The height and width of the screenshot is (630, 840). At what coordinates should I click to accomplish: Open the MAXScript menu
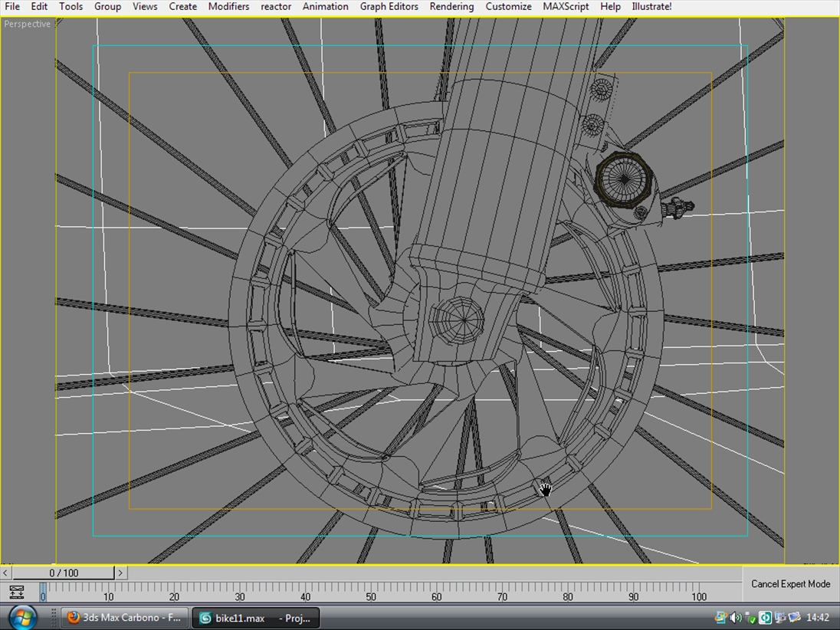tap(566, 6)
